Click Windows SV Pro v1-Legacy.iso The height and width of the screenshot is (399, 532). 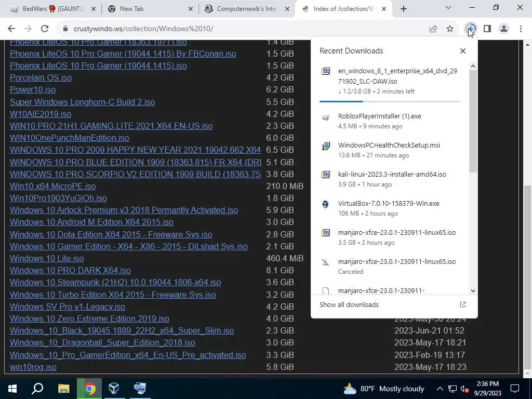(68, 307)
